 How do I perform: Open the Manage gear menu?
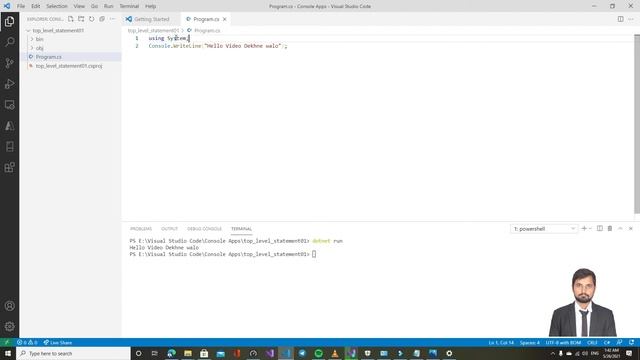pos(9,326)
